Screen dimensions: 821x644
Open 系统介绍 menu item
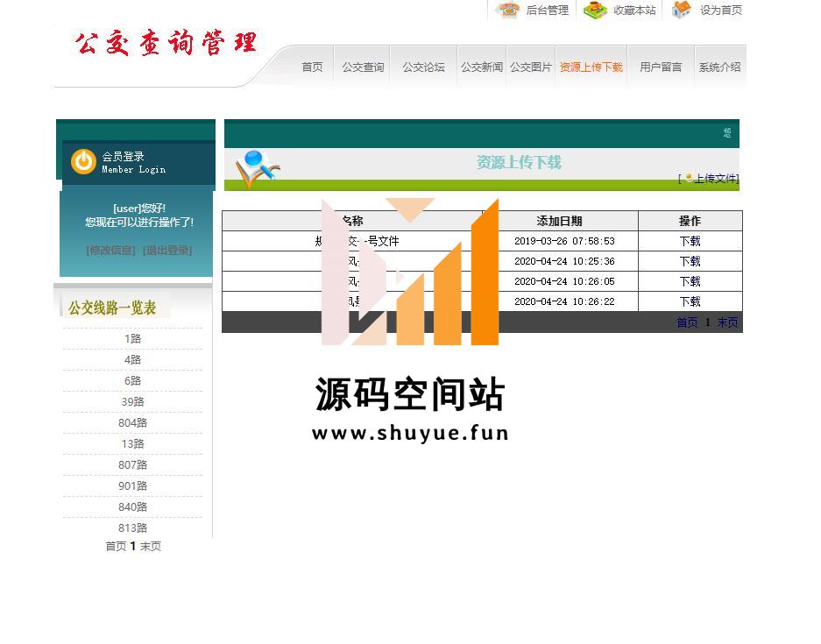coord(720,67)
